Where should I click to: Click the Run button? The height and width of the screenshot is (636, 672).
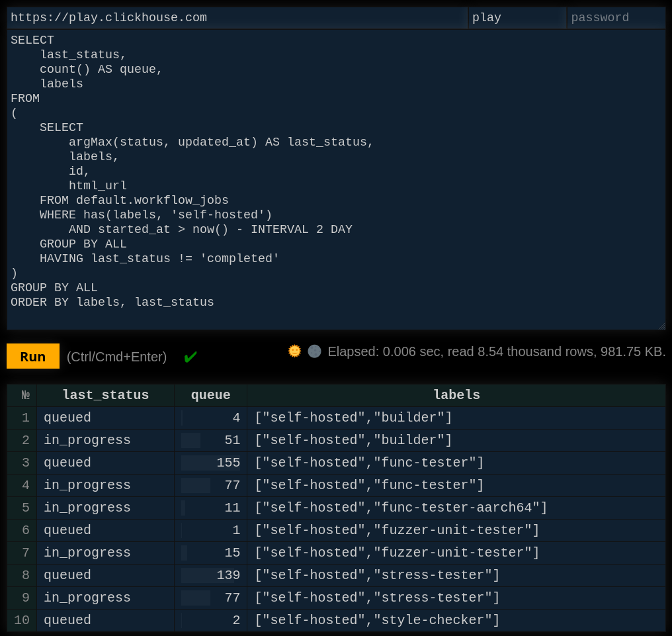(33, 357)
